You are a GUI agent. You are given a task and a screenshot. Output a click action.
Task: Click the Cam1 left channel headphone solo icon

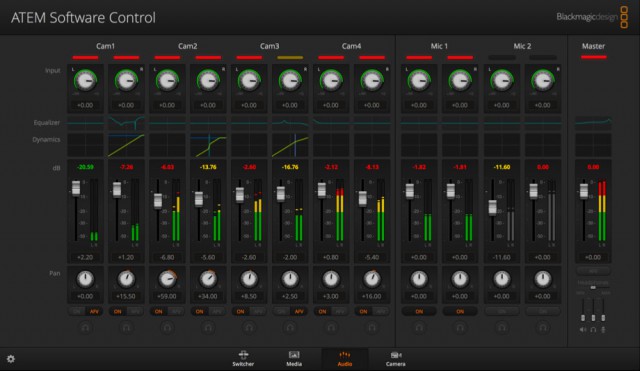click(85, 328)
